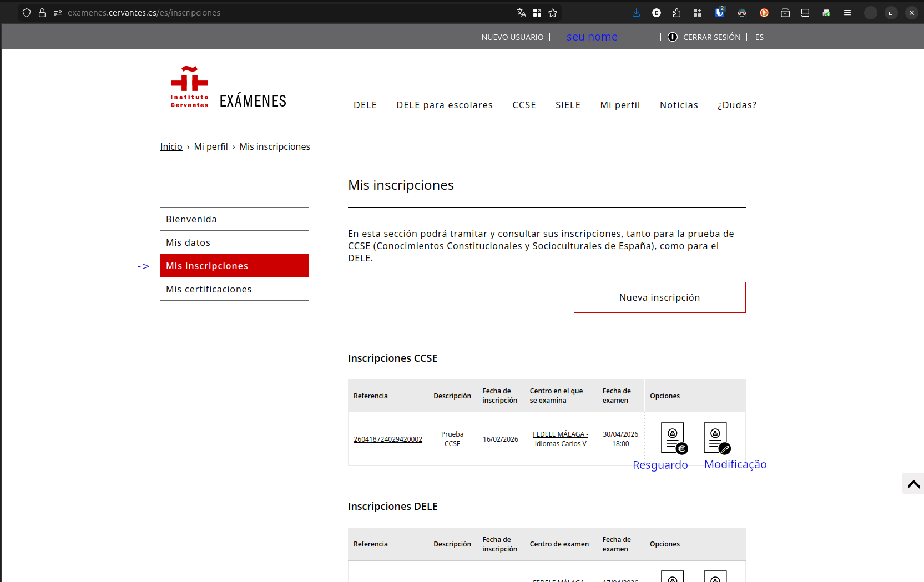Click the Nueva inscripción button
Screen dimensions: 924x582
click(x=659, y=297)
